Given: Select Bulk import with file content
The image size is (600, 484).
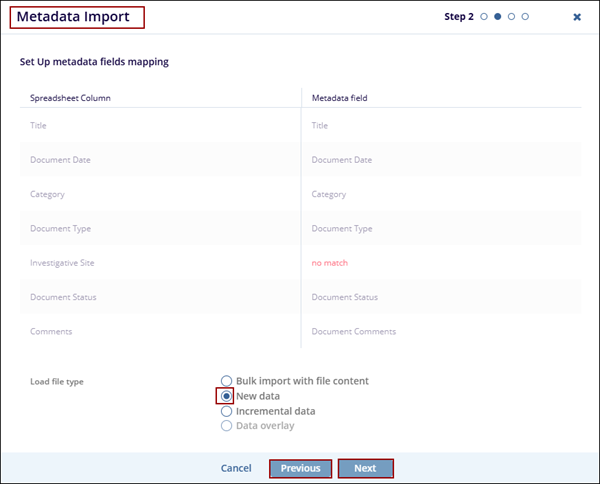Looking at the screenshot, I should coord(227,381).
